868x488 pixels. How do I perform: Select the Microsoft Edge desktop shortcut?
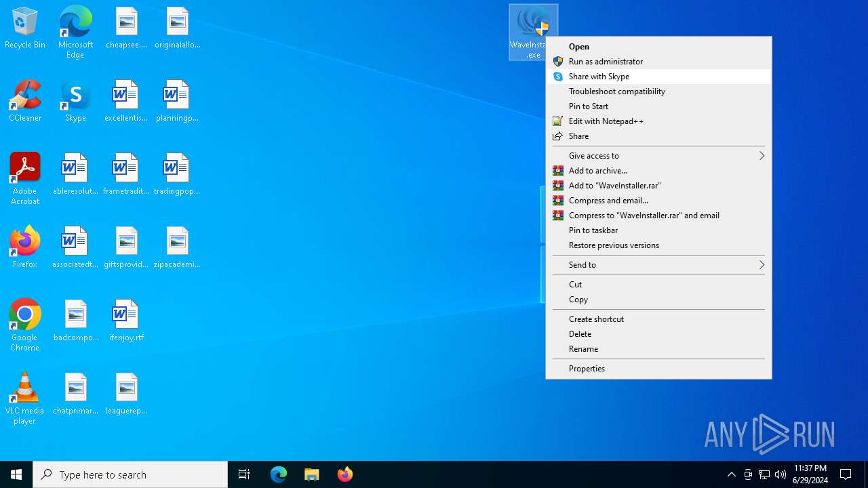click(x=75, y=33)
